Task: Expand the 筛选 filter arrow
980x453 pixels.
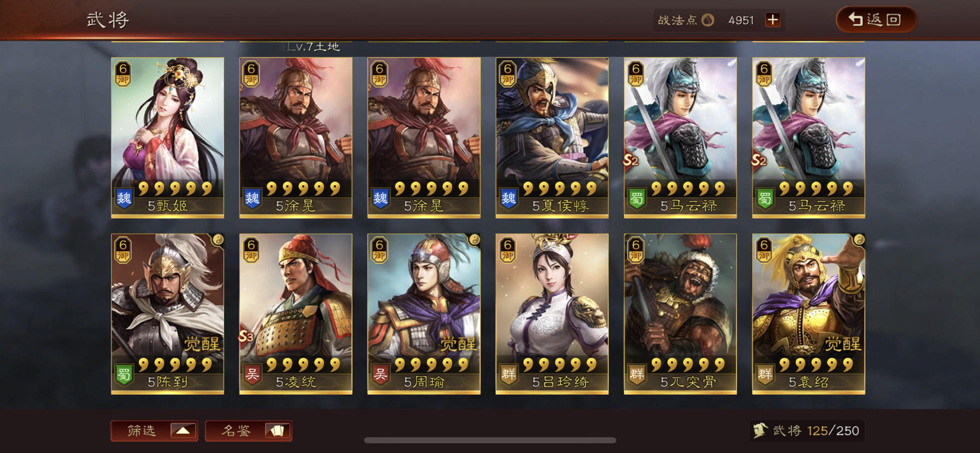Action: pos(183,431)
